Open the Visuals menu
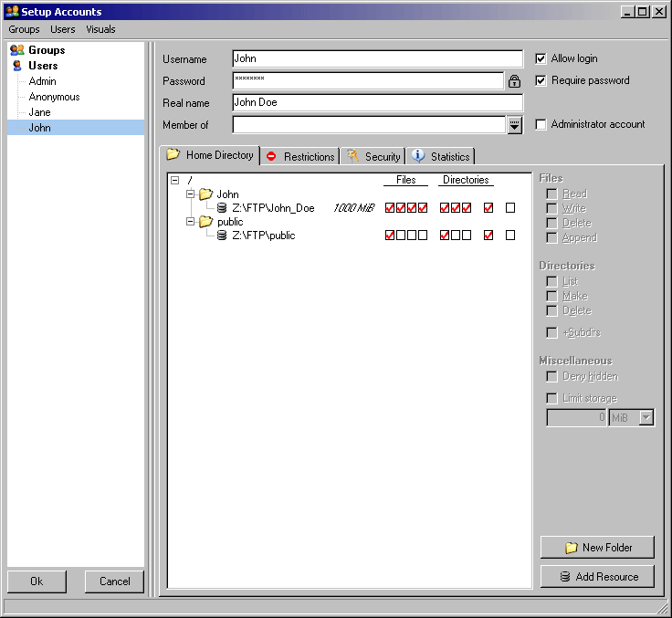Image resolution: width=672 pixels, height=618 pixels. pos(100,29)
